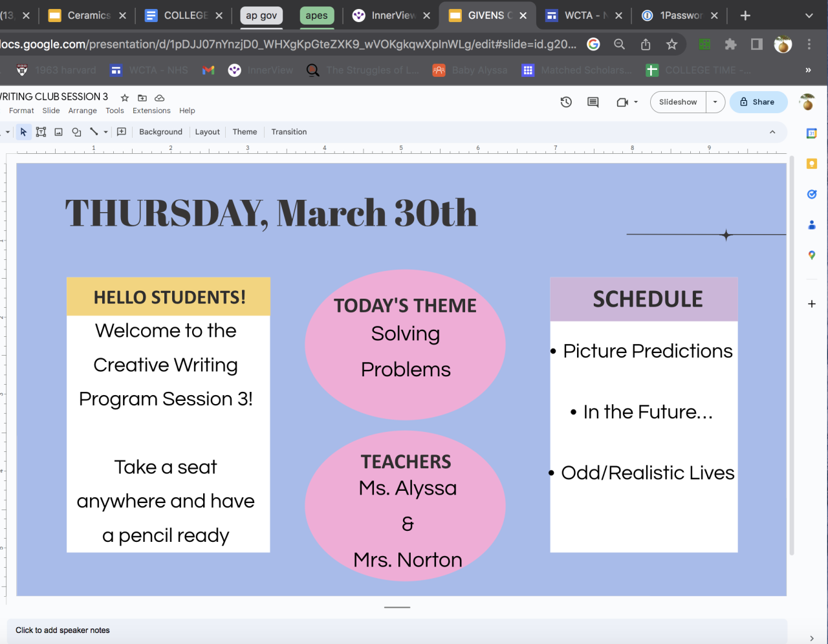Viewport: 828px width, 644px height.
Task: Open Google Tasks in the side panel
Action: coord(812,194)
